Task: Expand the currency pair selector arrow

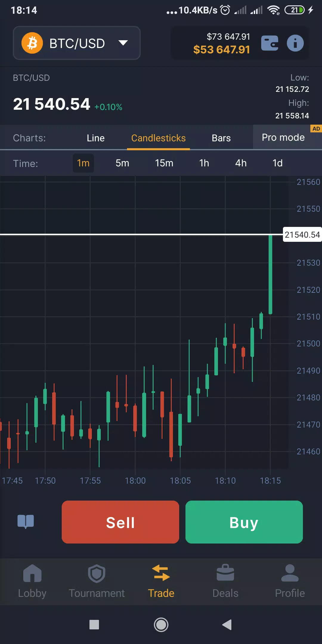Action: pyautogui.click(x=123, y=43)
